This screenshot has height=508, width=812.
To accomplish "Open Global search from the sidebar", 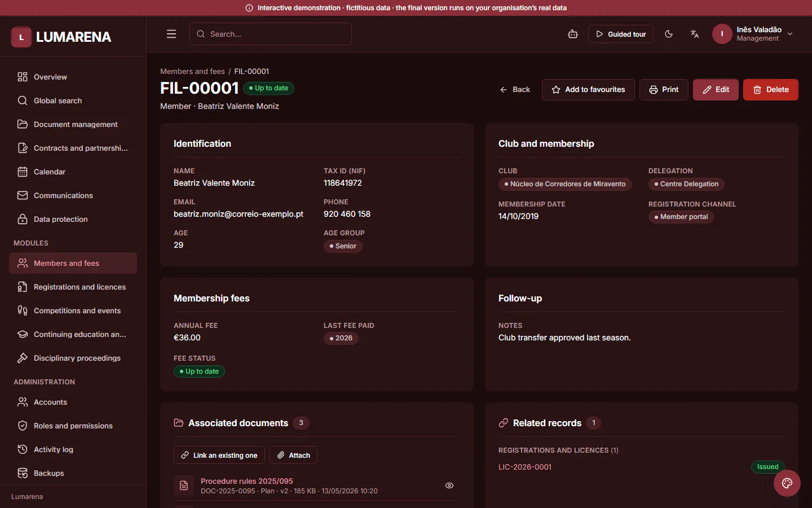I will tap(73, 100).
